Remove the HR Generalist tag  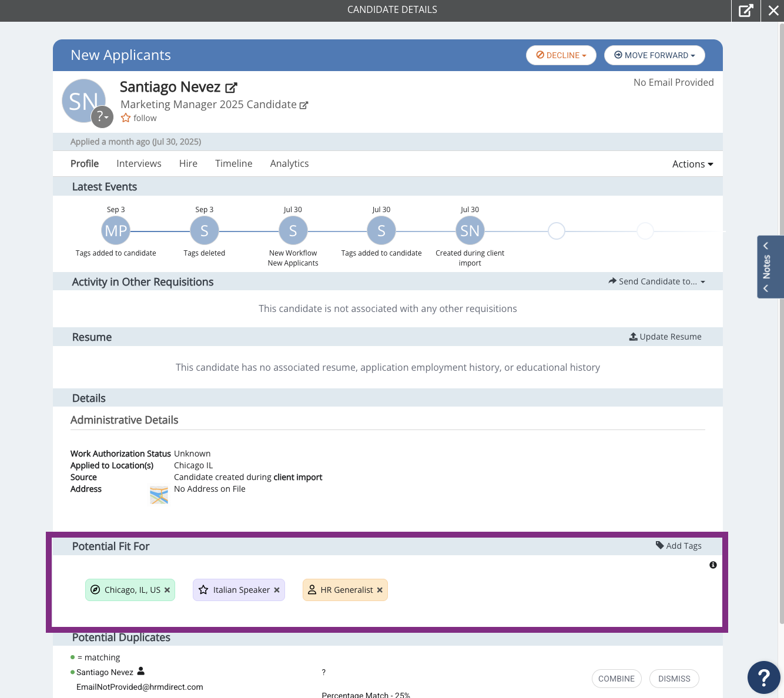tap(380, 590)
